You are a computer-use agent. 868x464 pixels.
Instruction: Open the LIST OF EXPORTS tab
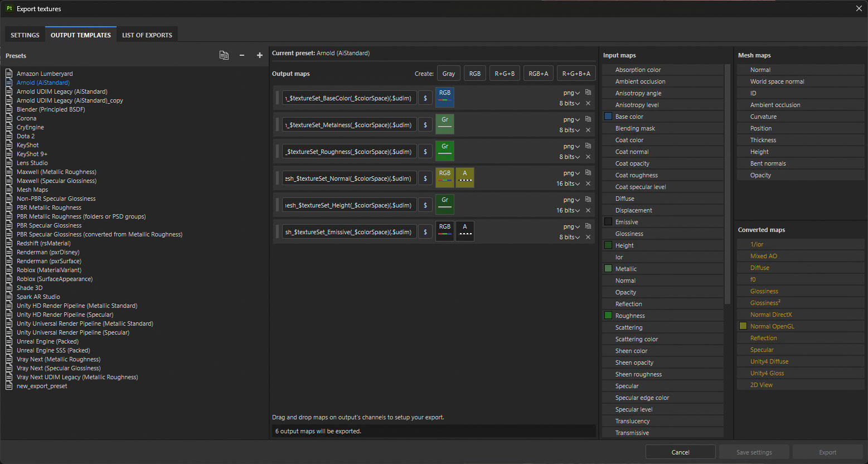pyautogui.click(x=147, y=35)
